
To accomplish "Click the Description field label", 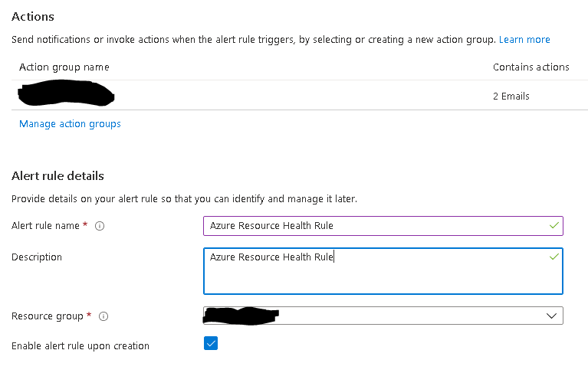I will tap(37, 257).
